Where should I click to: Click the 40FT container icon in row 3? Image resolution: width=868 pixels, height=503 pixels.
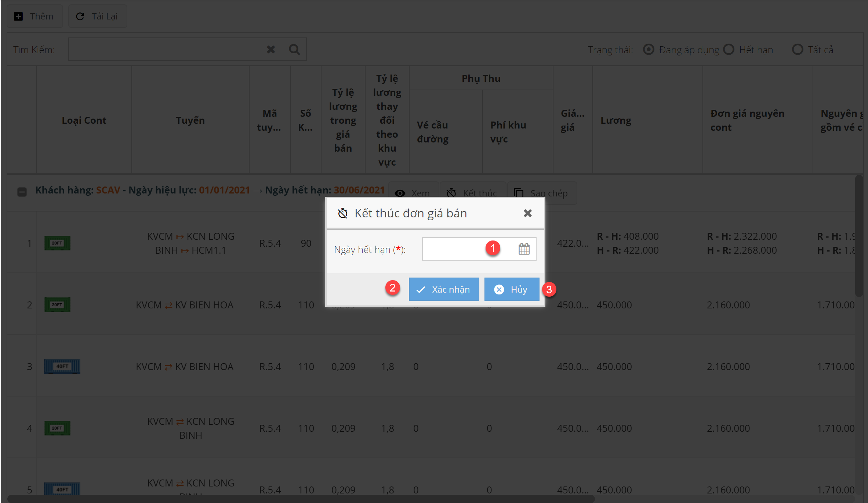click(x=62, y=366)
